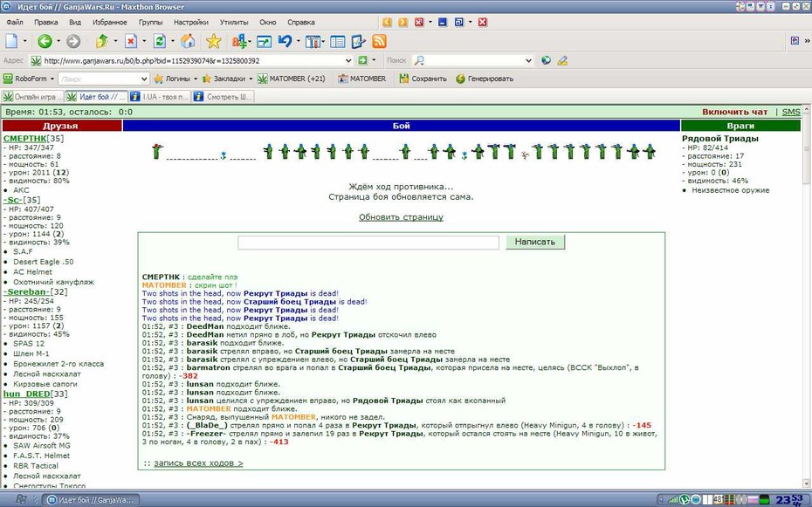Switch to the Онлайн игра tab
This screenshot has width=812, height=507.
[32, 97]
